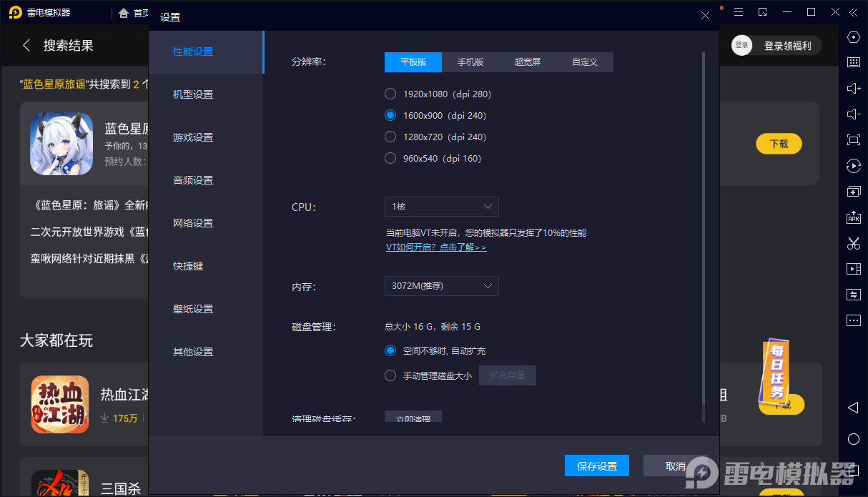The width and height of the screenshot is (868, 497).
Task: Enable manual disk size management
Action: pyautogui.click(x=390, y=375)
